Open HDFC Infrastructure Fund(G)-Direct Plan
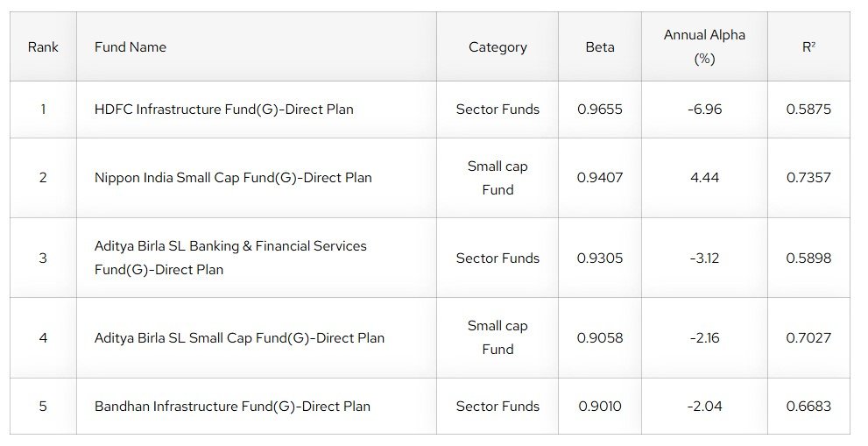The image size is (868, 446). 224,110
